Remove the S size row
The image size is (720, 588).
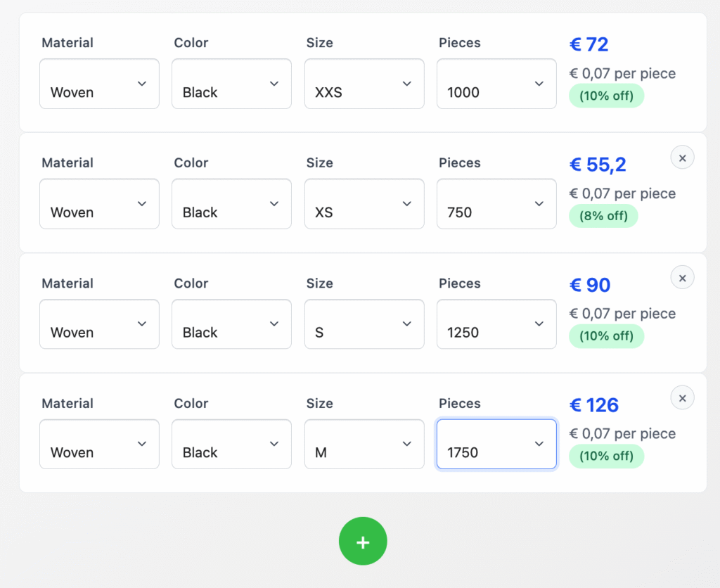[x=682, y=277]
